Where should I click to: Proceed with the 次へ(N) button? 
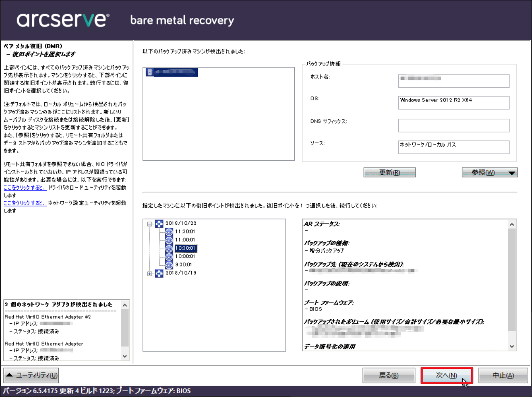[x=447, y=375]
